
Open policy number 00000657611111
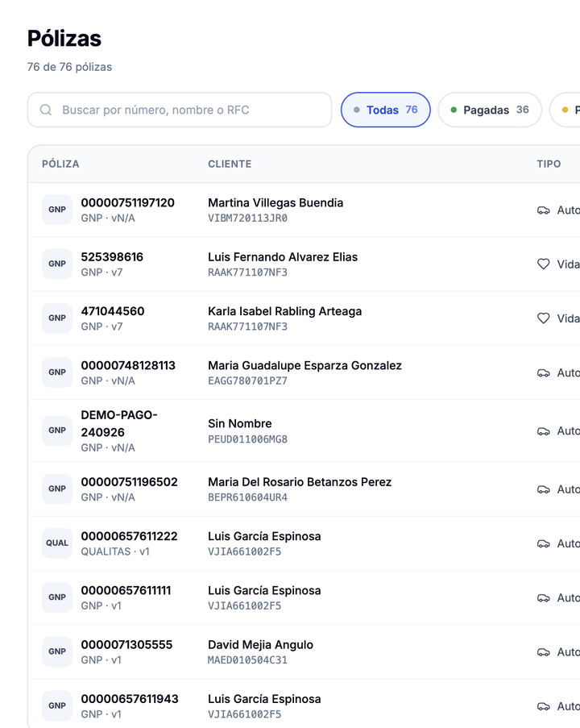126,591
